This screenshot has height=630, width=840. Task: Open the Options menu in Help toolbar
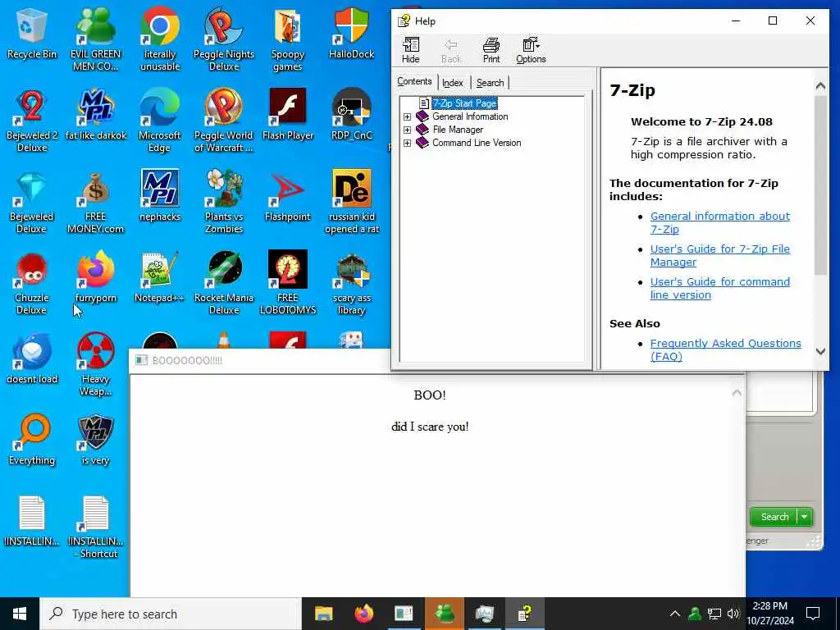(531, 50)
